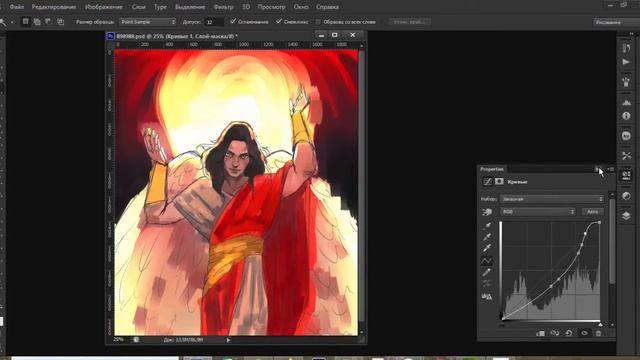
Task: Open the Actions panel play icon
Action: pyautogui.click(x=626, y=62)
